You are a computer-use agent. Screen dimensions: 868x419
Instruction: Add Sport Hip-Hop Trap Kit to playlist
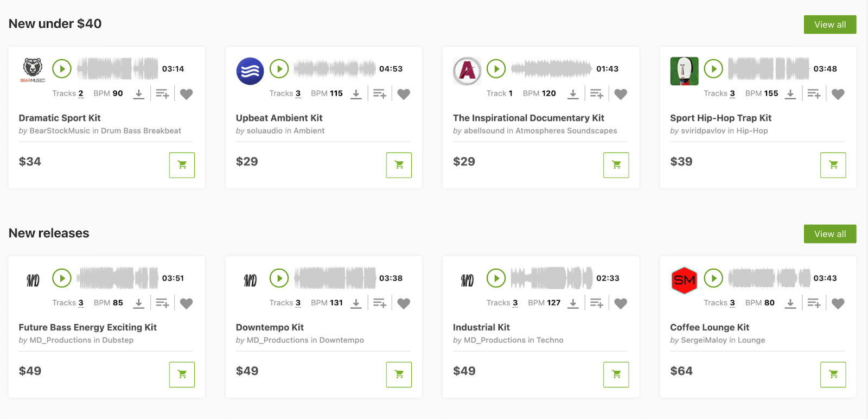[x=814, y=94]
